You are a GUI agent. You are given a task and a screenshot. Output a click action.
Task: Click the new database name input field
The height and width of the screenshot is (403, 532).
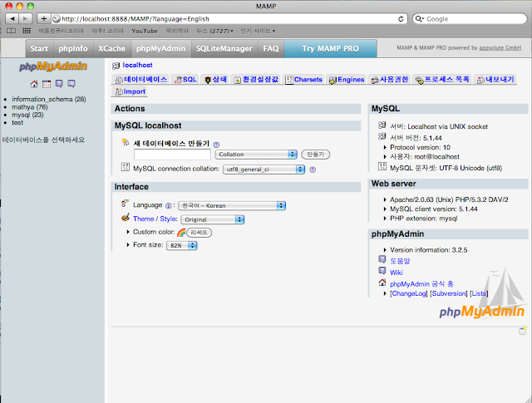(172, 155)
